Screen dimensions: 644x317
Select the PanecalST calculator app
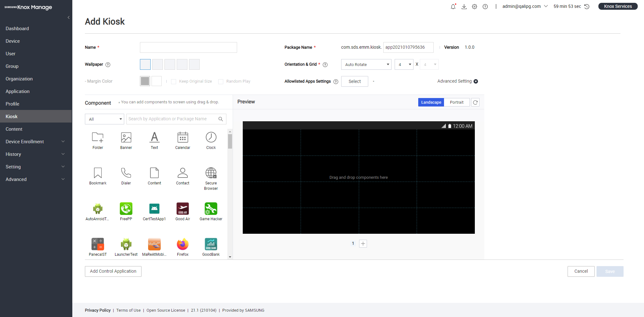[x=98, y=244]
